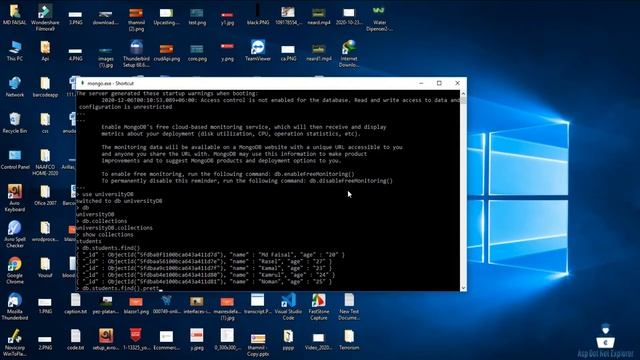
Task: Launch Novicorp WinToFlash shortcut
Action: click(x=15, y=342)
